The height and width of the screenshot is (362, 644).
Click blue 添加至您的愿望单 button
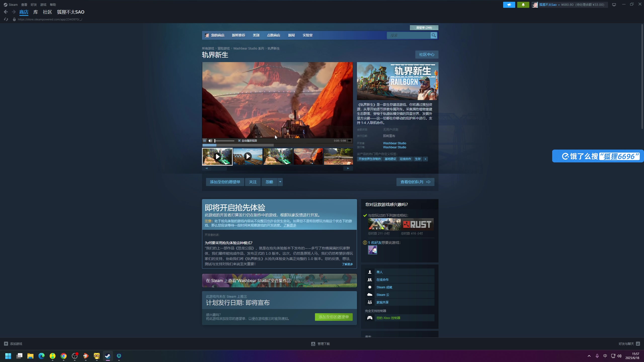point(225,182)
